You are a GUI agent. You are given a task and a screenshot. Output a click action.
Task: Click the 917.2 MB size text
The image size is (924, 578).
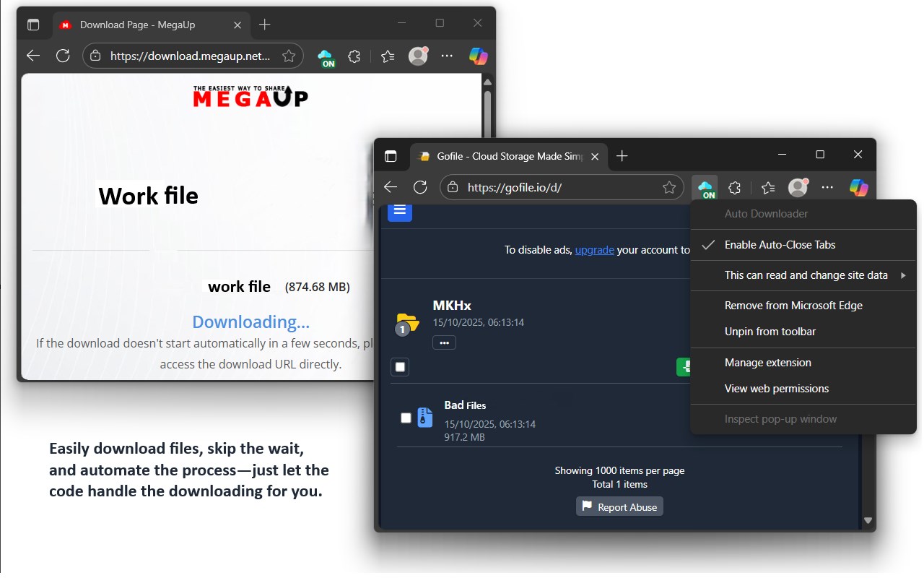pos(464,437)
